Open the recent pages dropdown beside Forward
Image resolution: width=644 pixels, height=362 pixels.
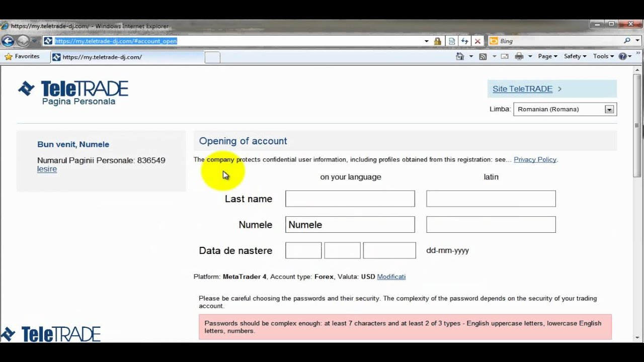[x=34, y=41]
